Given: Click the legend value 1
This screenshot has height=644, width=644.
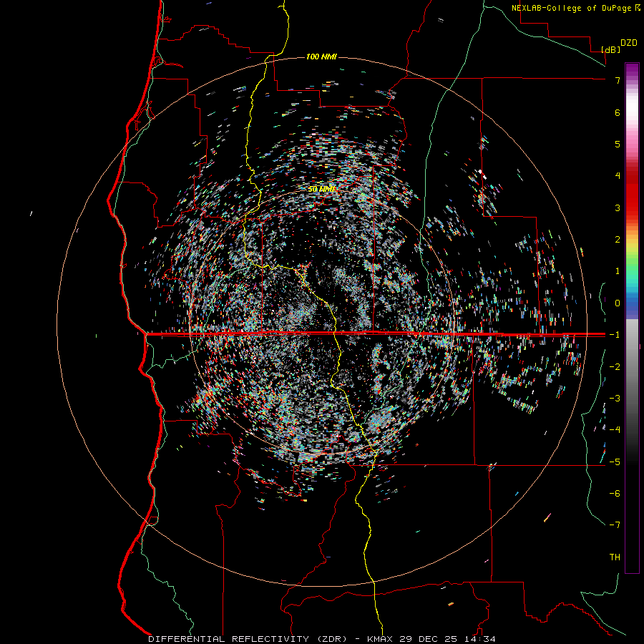Looking at the screenshot, I should tap(618, 271).
